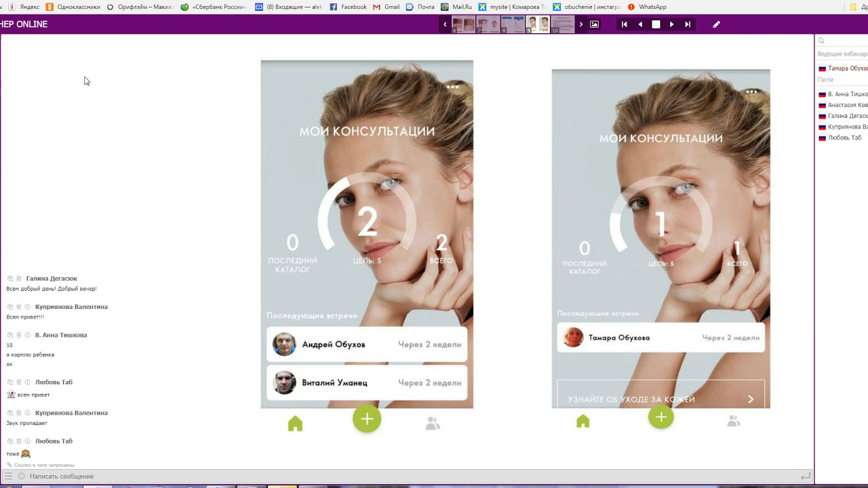Show info for the 'Звук пропадает' message
868x488 pixels.
[x=28, y=413]
